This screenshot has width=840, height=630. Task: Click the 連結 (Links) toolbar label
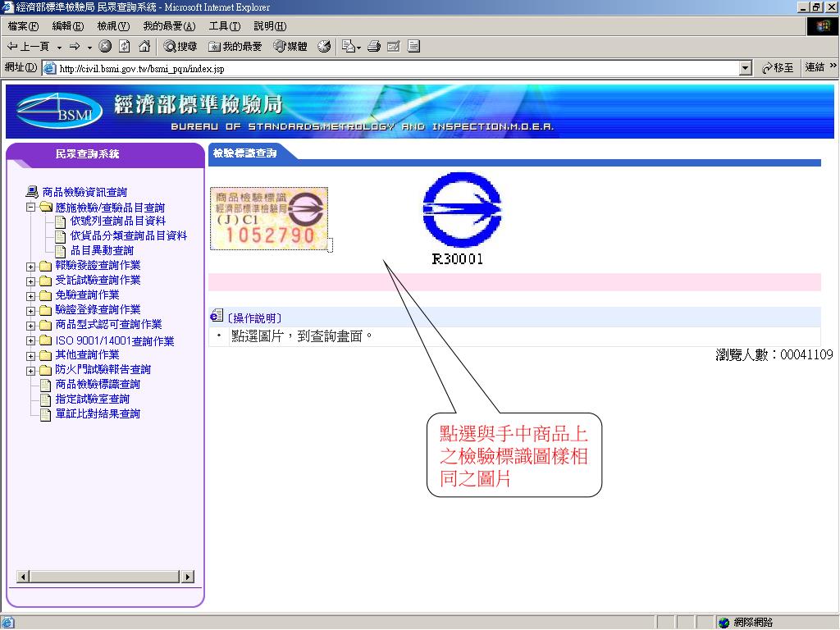pos(815,67)
